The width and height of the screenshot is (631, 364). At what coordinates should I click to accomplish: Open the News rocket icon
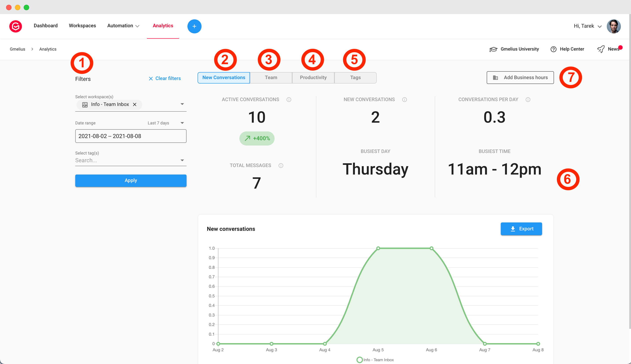point(601,49)
